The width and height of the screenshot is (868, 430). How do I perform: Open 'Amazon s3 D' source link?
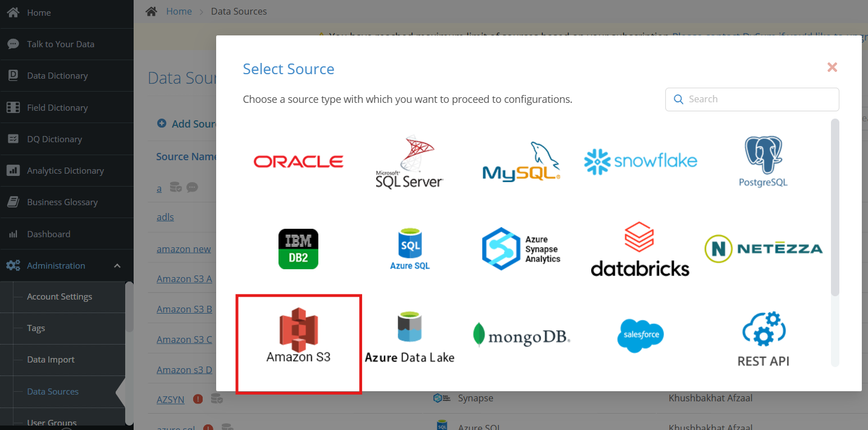pos(184,369)
